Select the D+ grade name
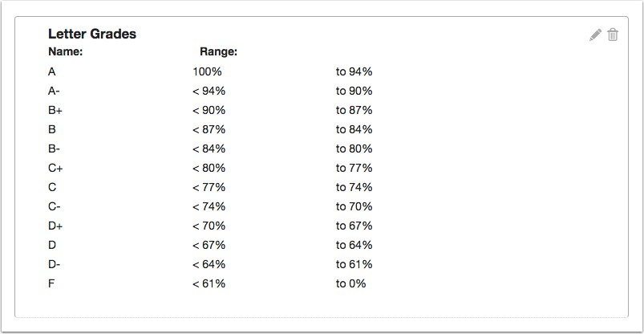The width and height of the screenshot is (644, 334). click(55, 226)
